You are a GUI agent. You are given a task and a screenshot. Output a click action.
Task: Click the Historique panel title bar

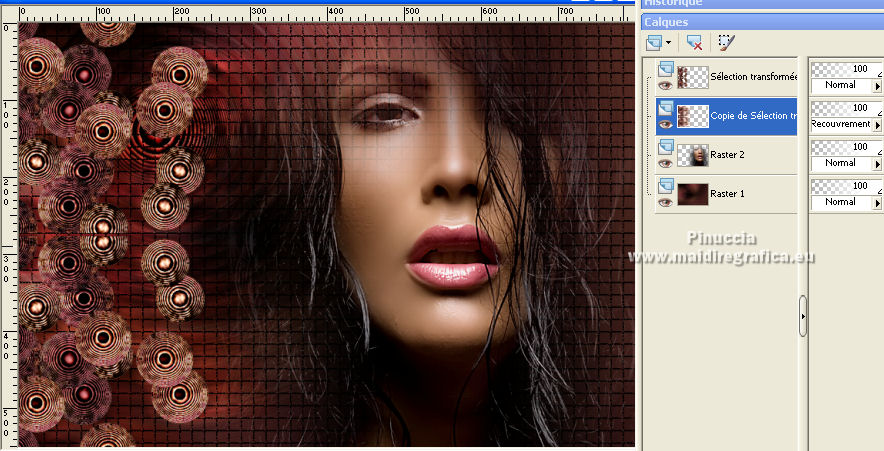(762, 3)
